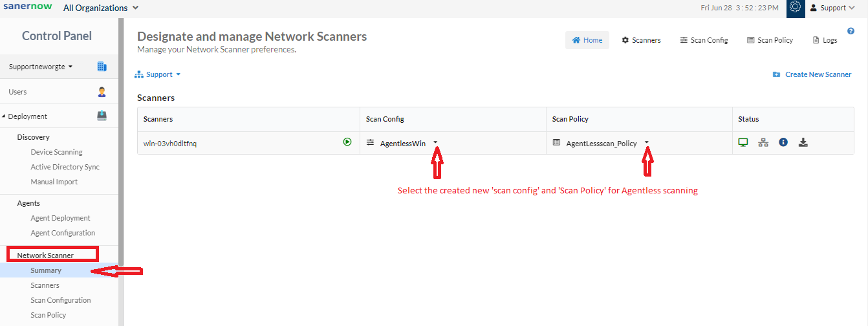Click Create New Scanner link

[812, 74]
